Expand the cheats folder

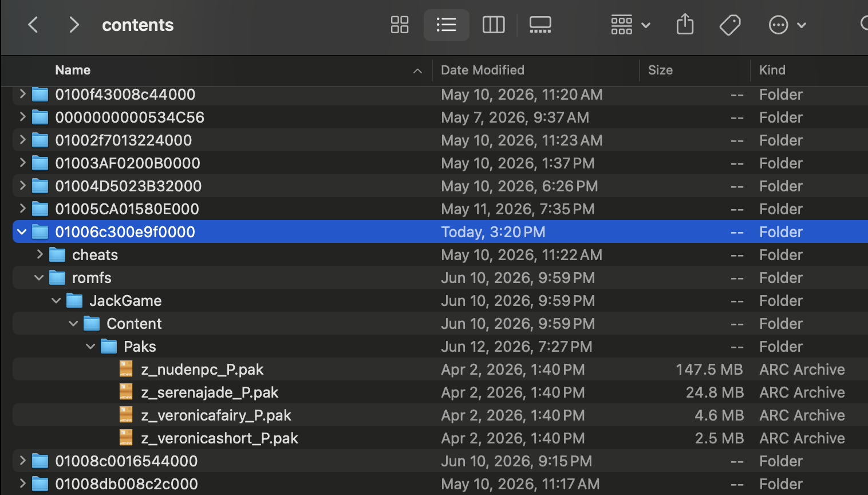tap(40, 254)
